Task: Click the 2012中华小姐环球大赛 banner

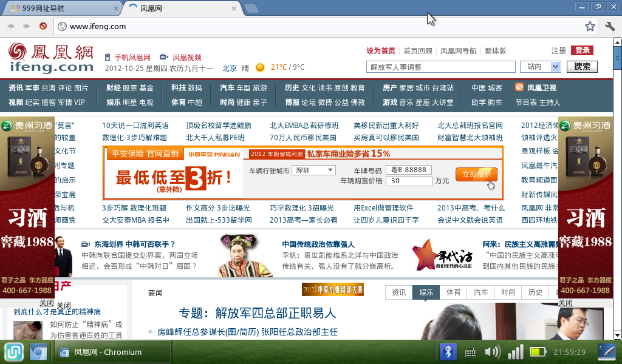Action: pyautogui.click(x=333, y=289)
